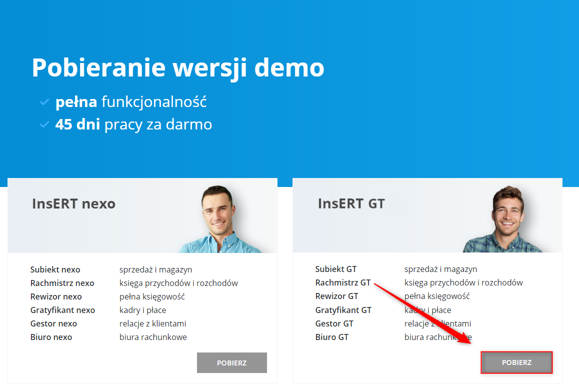Select Biuro nexo product name

pyautogui.click(x=51, y=337)
